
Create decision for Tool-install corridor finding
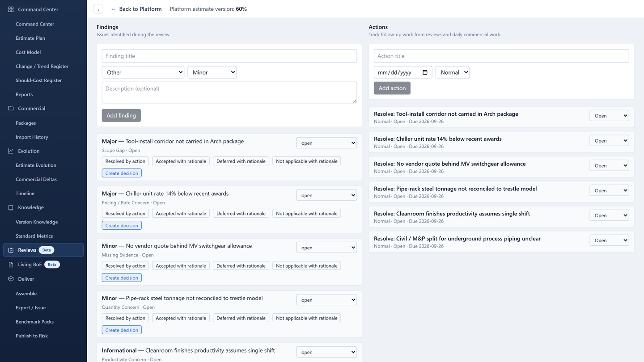[122, 173]
